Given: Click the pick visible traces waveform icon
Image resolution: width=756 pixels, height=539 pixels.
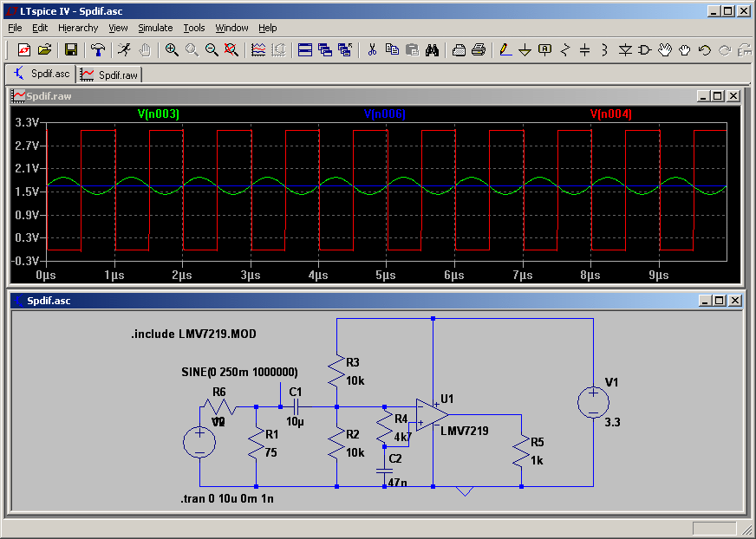Looking at the screenshot, I should (258, 49).
